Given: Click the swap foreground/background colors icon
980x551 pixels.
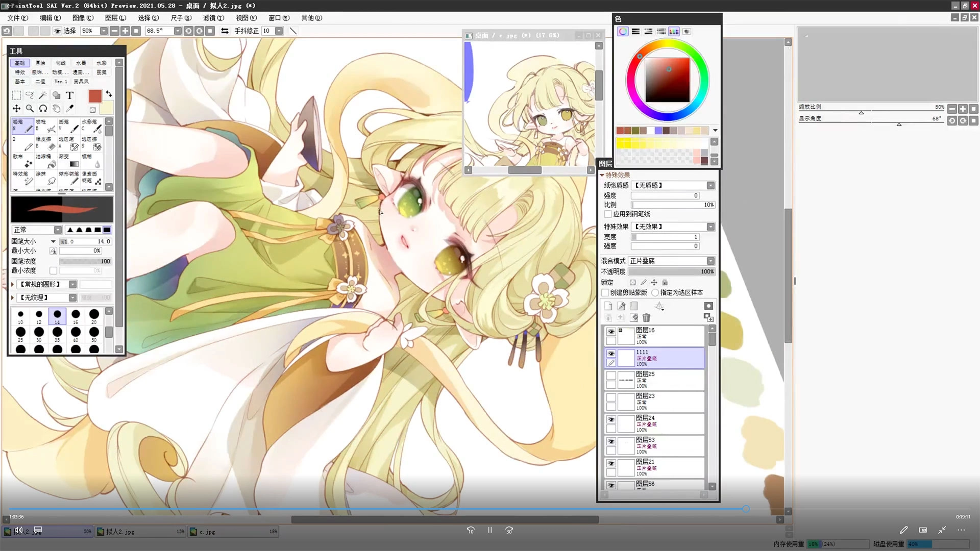Looking at the screenshot, I should 109,94.
